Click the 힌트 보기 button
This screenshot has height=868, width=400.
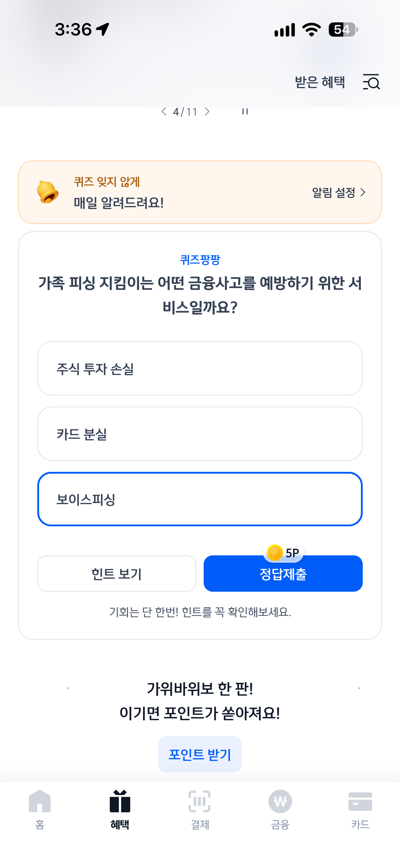[x=117, y=574]
